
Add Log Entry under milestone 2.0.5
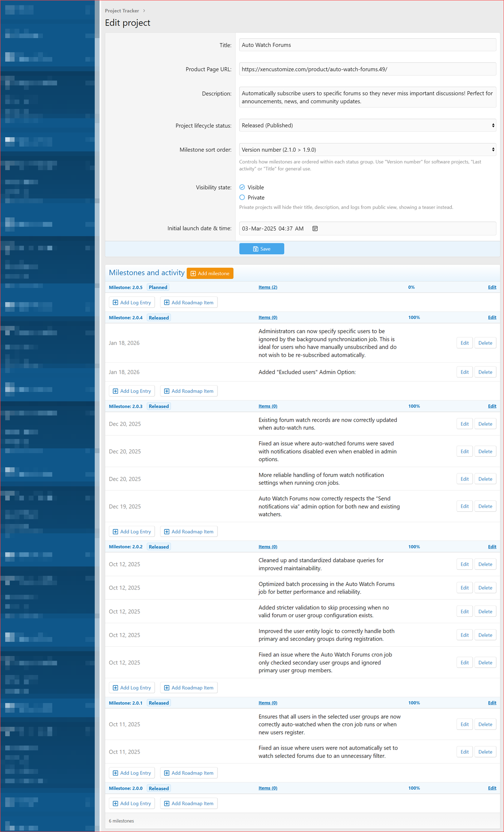[132, 303]
